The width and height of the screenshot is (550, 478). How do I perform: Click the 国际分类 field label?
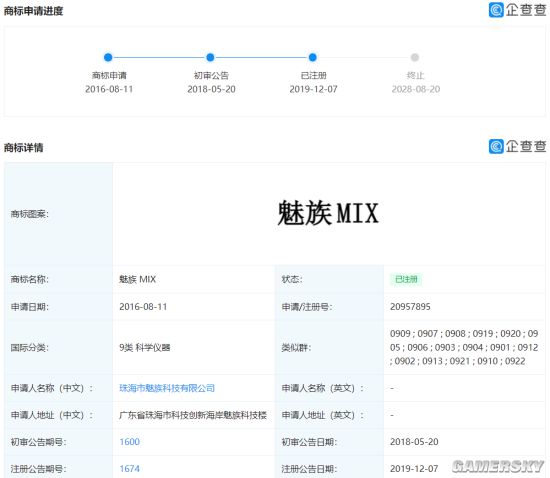30,348
